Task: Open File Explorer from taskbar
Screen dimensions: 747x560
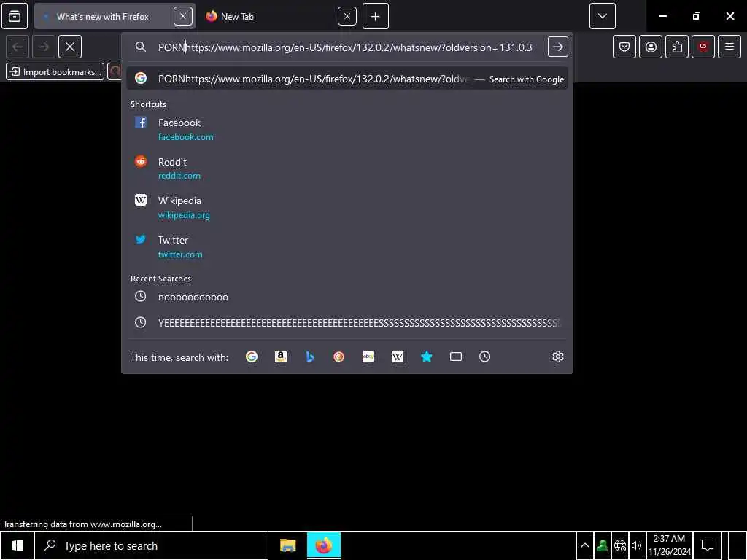Action: tap(287, 545)
